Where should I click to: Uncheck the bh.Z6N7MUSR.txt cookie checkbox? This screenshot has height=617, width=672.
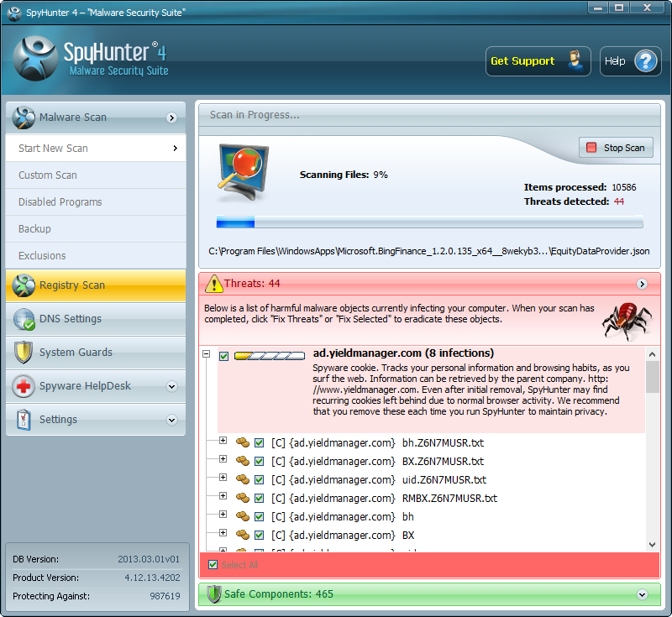(260, 442)
